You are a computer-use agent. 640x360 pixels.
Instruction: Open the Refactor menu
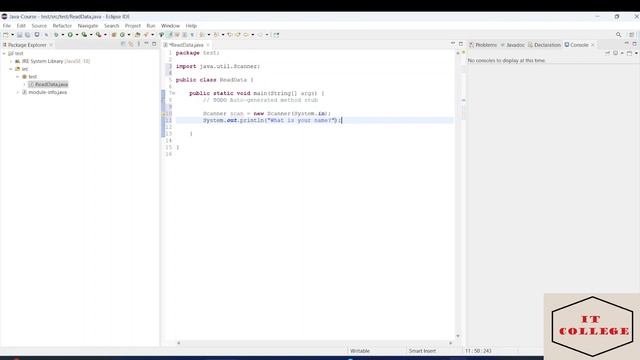62,26
